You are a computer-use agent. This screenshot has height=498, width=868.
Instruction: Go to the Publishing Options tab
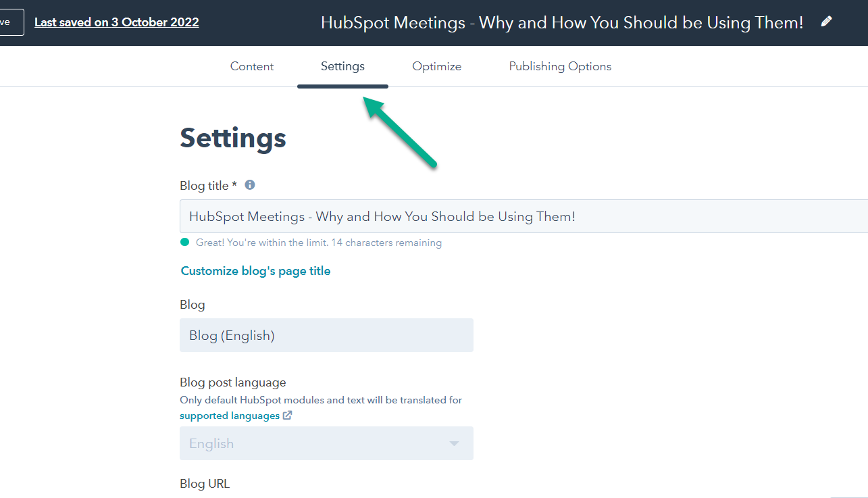pos(560,66)
